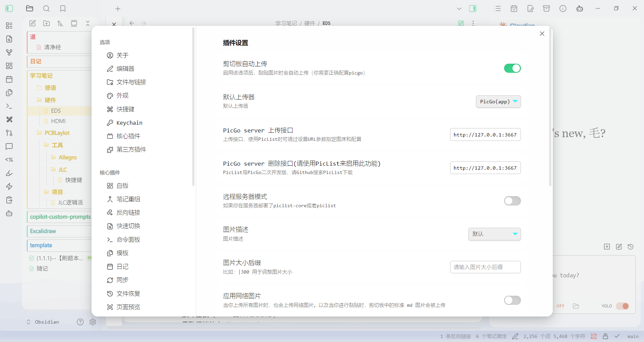The image size is (644, 342).
Task: Open the calendar icon in left ribbon
Action: coord(9,79)
